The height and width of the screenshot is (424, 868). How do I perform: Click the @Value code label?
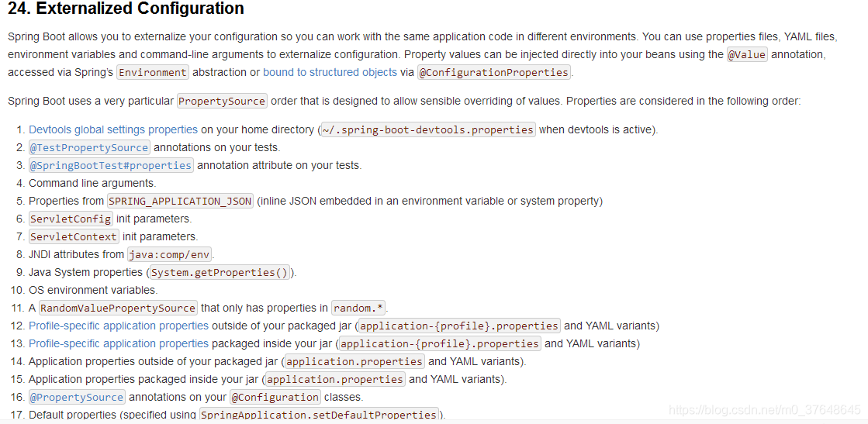point(747,54)
